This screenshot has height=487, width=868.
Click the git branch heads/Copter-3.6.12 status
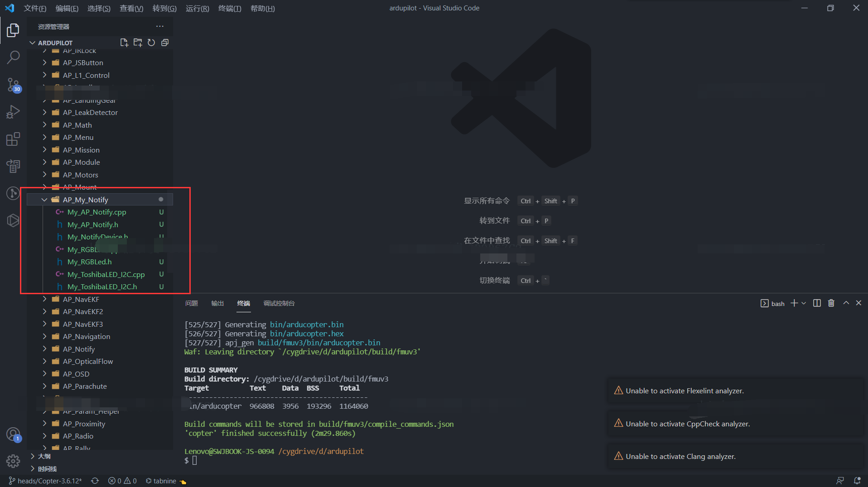click(45, 481)
